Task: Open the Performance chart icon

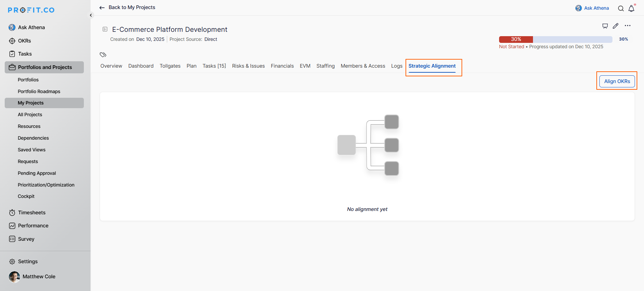Action: click(12, 226)
